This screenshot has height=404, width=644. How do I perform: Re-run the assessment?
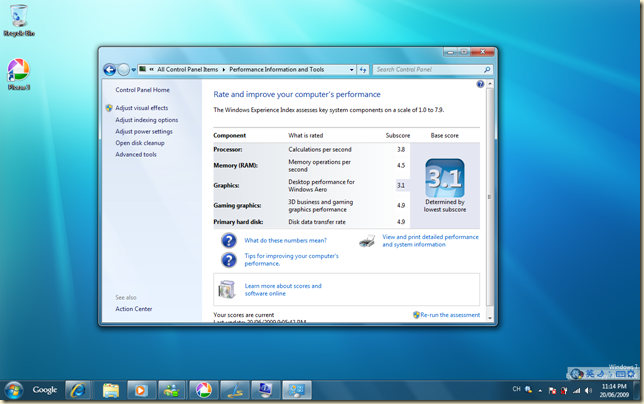point(450,315)
